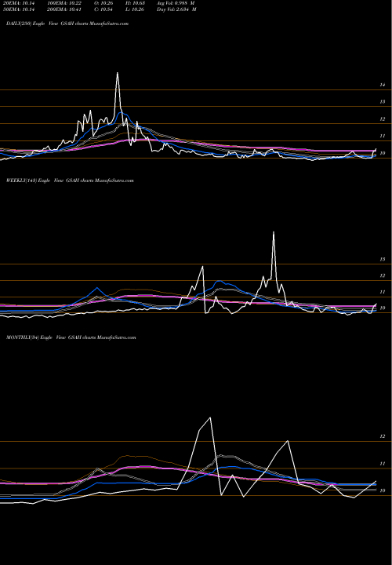Click the Avg Vol 0.988 M label

click(x=176, y=3)
